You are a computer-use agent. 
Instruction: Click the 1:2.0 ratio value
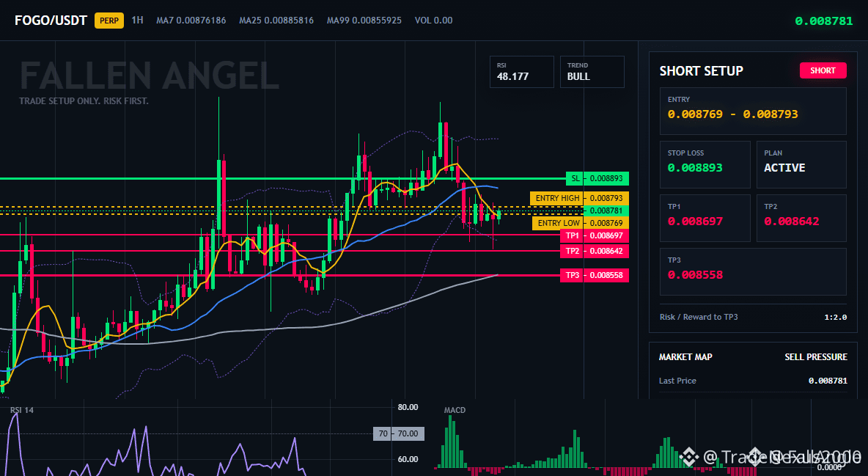click(835, 318)
